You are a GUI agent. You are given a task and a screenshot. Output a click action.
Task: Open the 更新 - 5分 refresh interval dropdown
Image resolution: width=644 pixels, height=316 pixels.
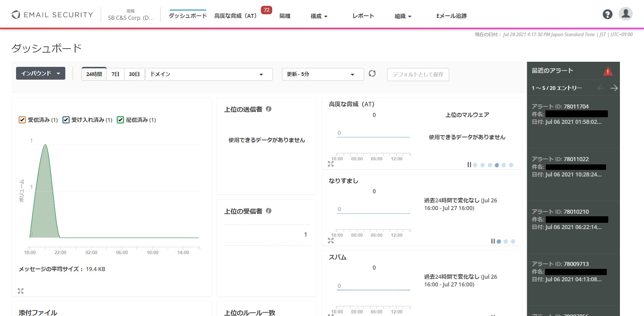(323, 74)
